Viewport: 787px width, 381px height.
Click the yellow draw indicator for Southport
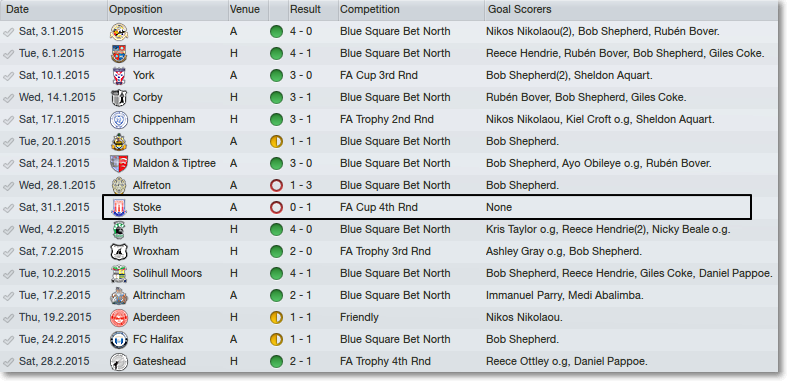point(276,142)
